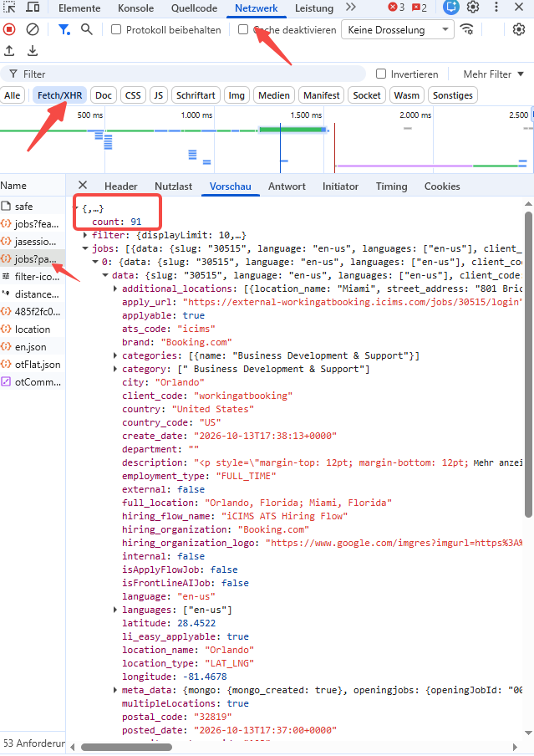Select the jobs?pa... request
The image size is (534, 756).
(x=33, y=259)
